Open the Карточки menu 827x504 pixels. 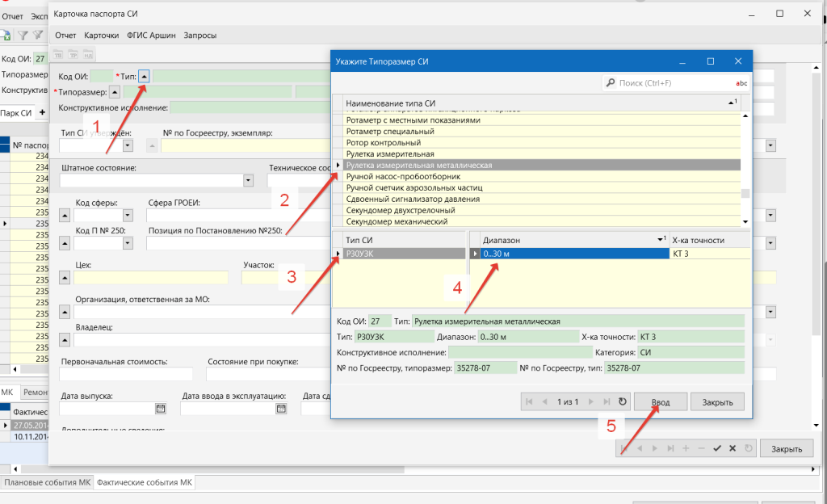tap(101, 36)
